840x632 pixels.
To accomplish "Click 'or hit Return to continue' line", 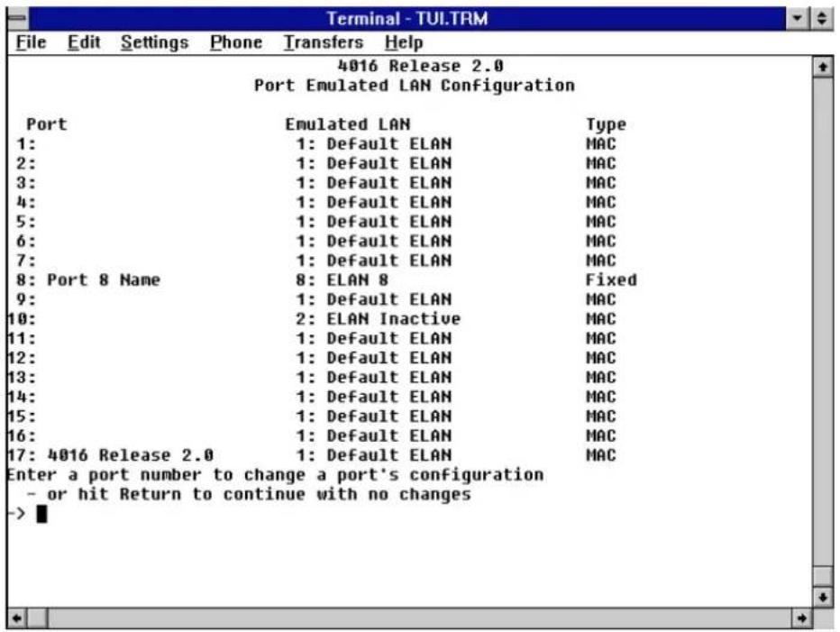I will pyautogui.click(x=249, y=494).
